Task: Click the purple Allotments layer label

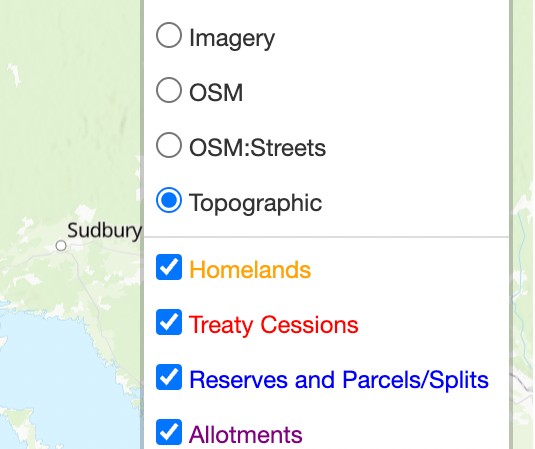Action: tap(246, 435)
